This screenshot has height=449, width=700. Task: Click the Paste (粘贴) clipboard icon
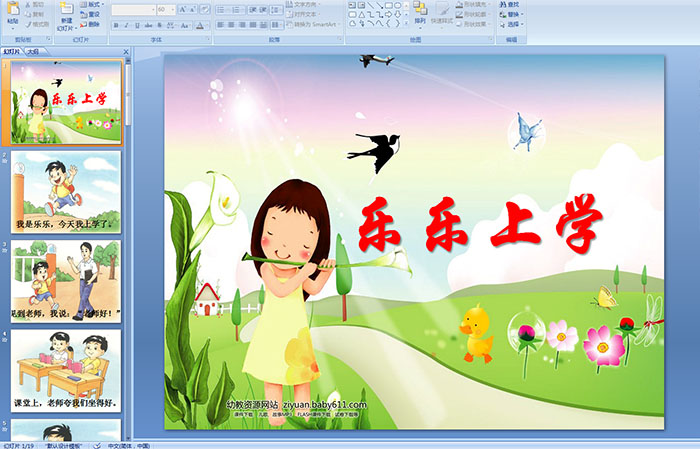point(13,9)
